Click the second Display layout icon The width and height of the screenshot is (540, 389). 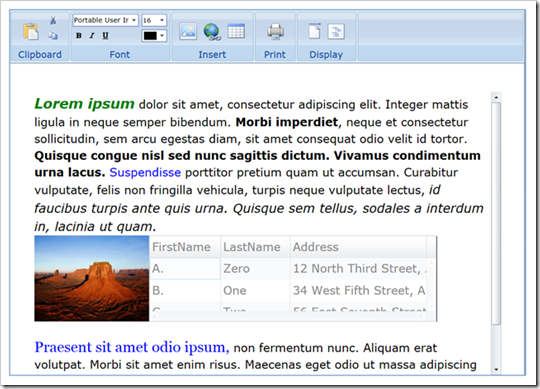click(x=336, y=32)
